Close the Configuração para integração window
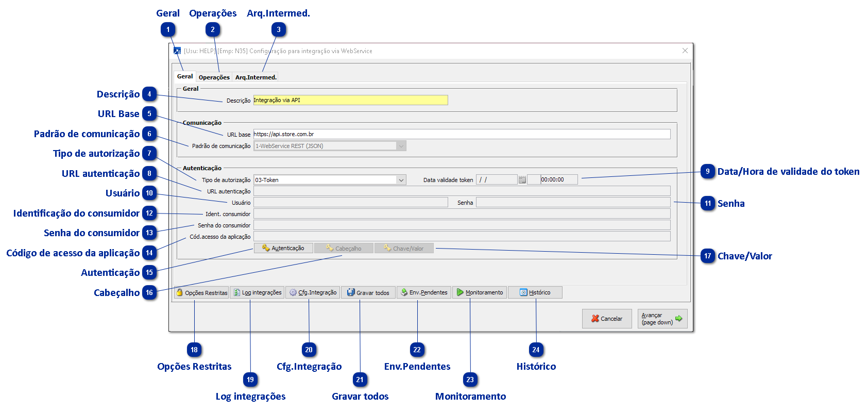 coord(685,51)
